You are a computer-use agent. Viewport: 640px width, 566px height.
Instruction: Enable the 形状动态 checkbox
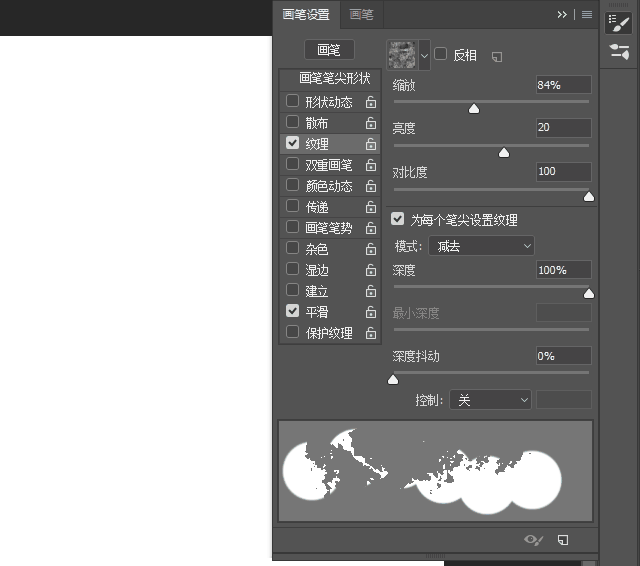point(292,101)
